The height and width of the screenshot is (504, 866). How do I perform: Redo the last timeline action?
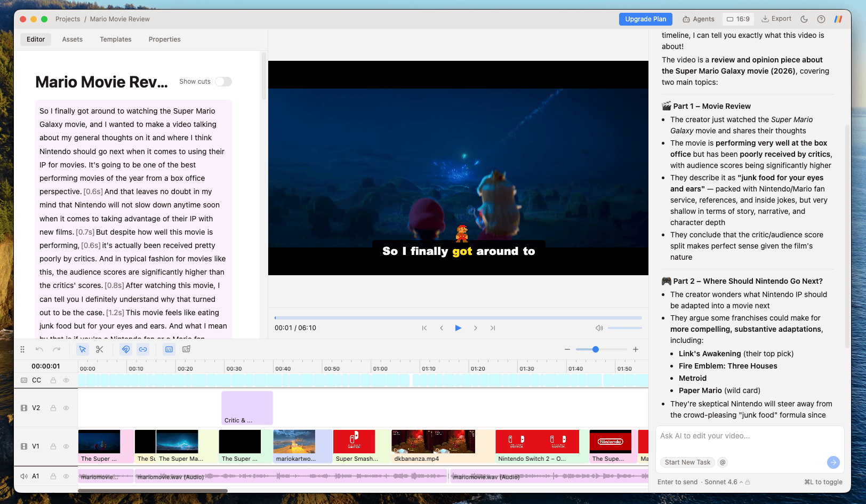(x=57, y=349)
